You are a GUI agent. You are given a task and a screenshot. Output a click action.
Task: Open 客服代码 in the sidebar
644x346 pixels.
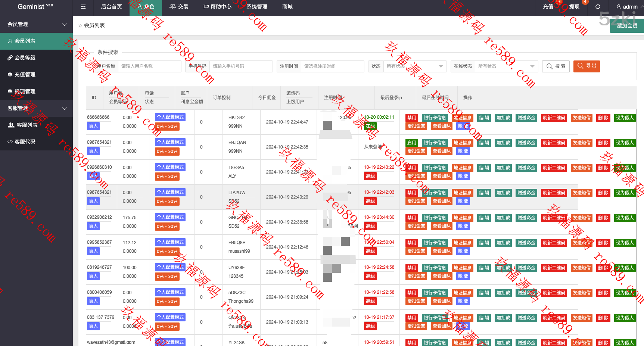25,142
